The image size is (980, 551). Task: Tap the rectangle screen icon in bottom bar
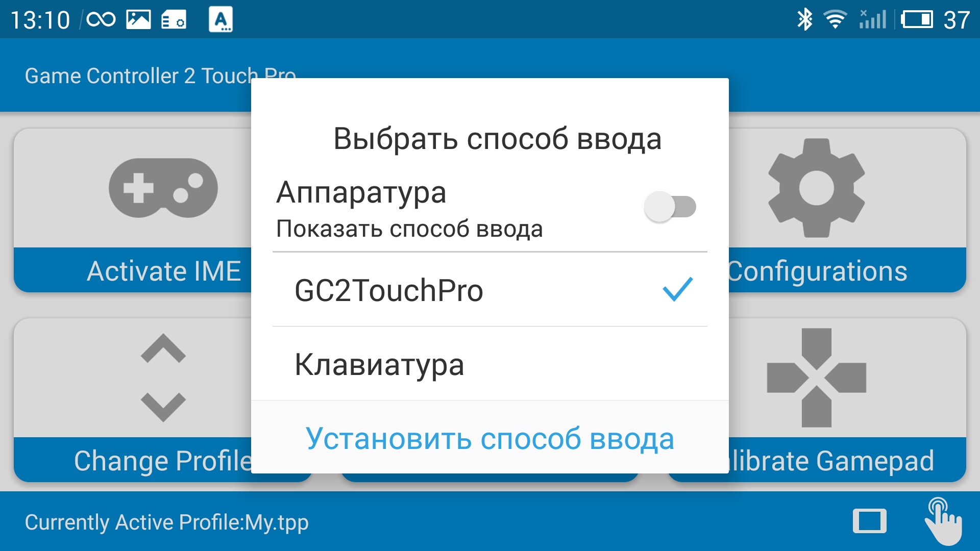[870, 521]
